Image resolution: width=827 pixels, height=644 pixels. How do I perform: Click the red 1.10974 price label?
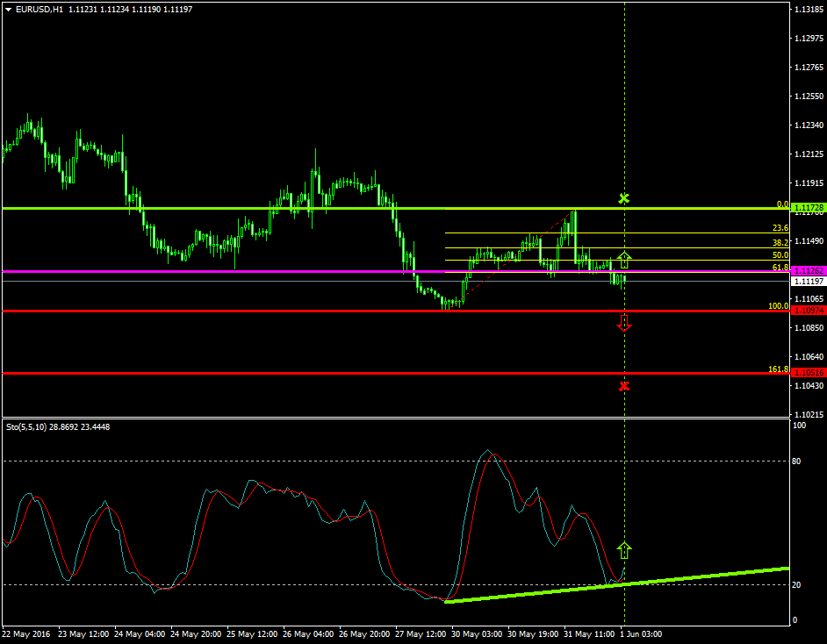click(x=807, y=311)
